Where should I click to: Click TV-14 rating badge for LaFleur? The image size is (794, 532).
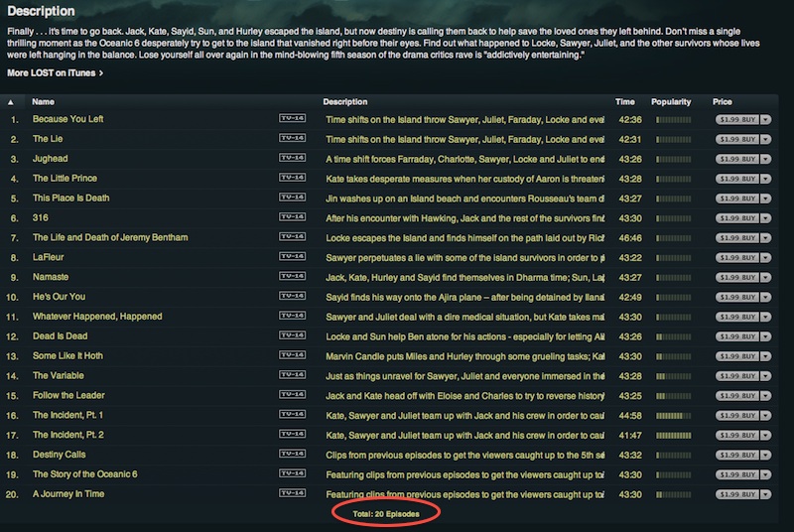coord(292,256)
